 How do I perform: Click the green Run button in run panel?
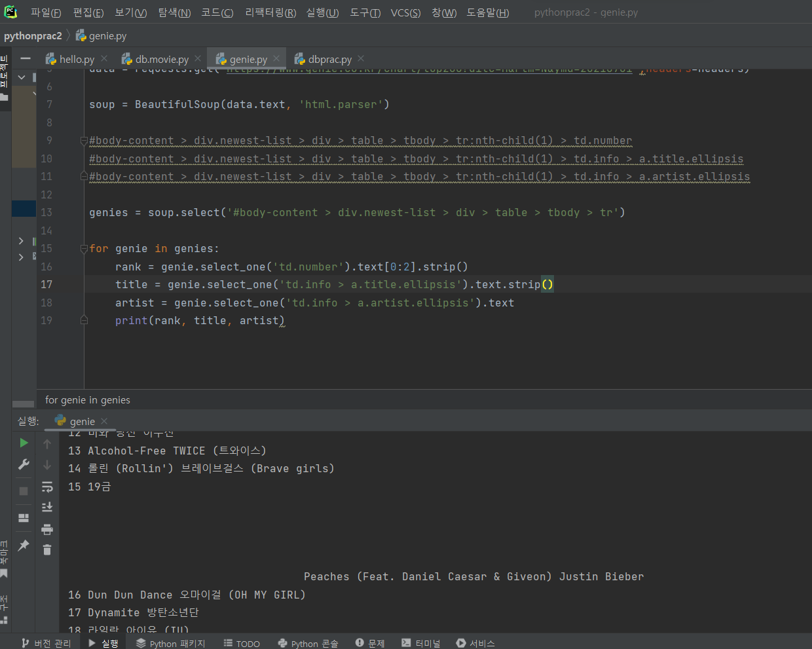tap(24, 443)
